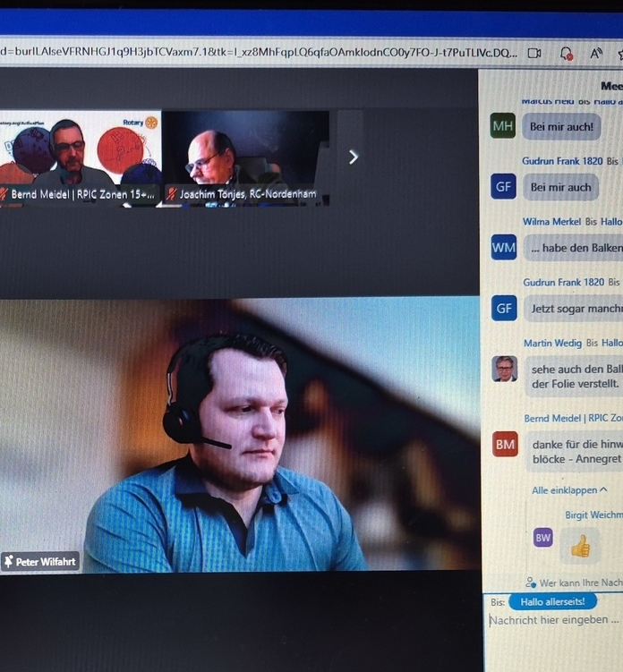The width and height of the screenshot is (623, 672).
Task: Click Martin Wedig's profile photo in chat
Action: [505, 369]
